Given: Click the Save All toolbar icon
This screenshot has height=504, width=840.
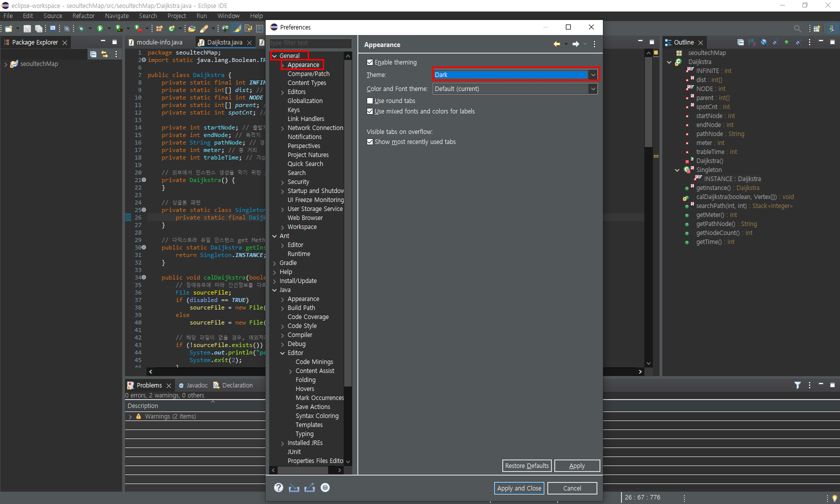Looking at the screenshot, I should click(x=39, y=28).
